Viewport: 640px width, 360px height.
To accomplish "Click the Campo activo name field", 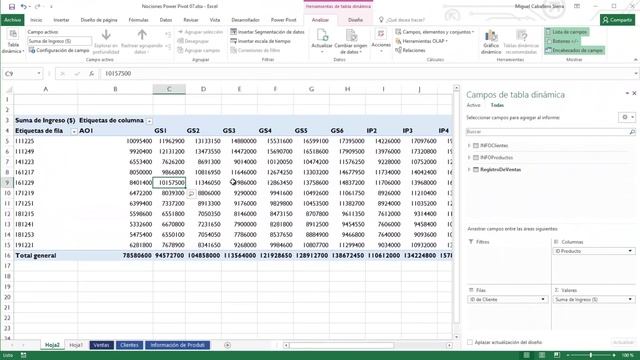I will [x=60, y=41].
